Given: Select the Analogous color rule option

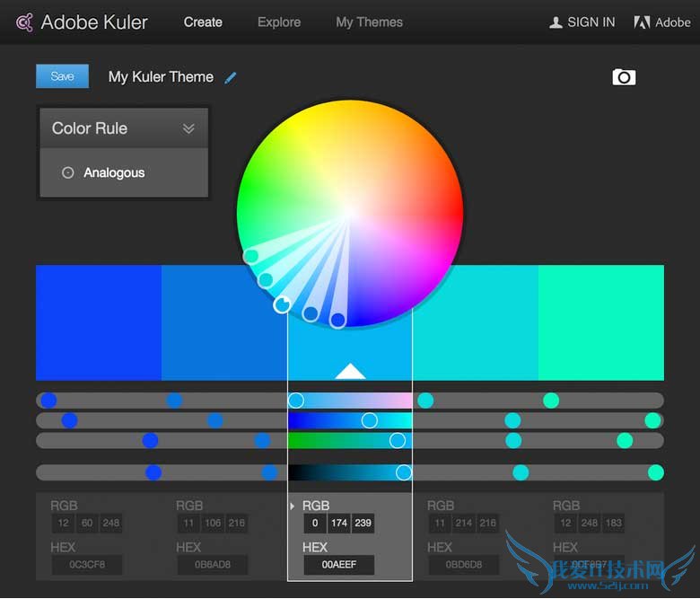Looking at the screenshot, I should coord(124,172).
